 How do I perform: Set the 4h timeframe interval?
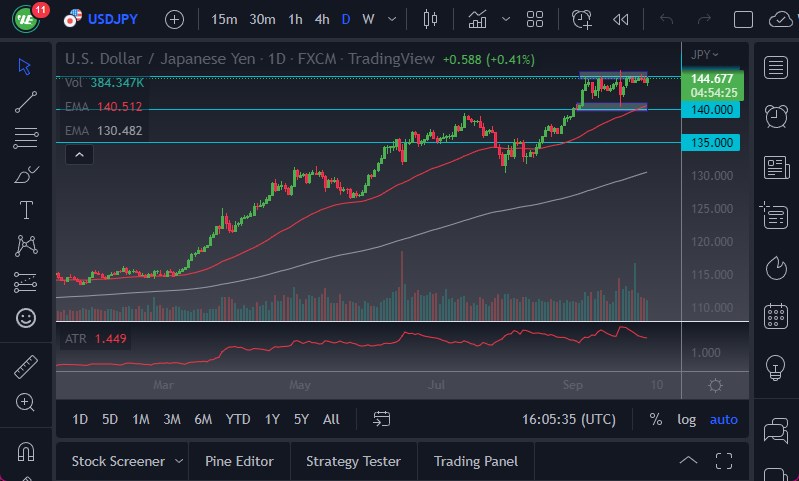pos(321,19)
